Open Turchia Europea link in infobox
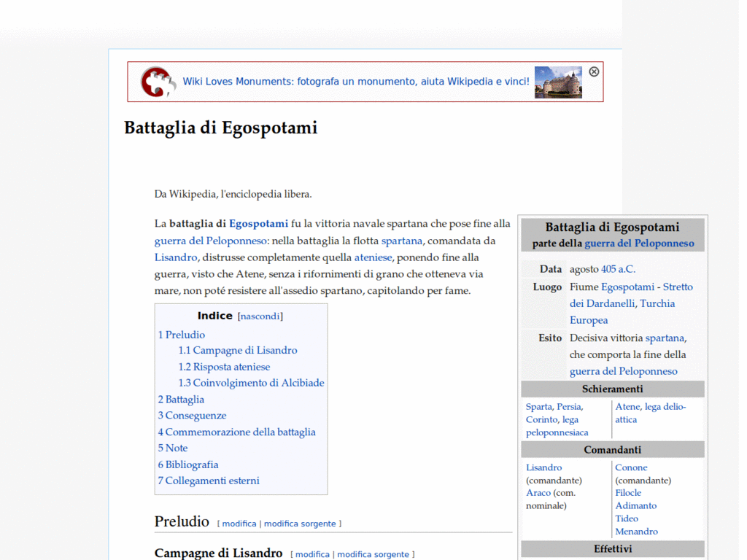 622,312
